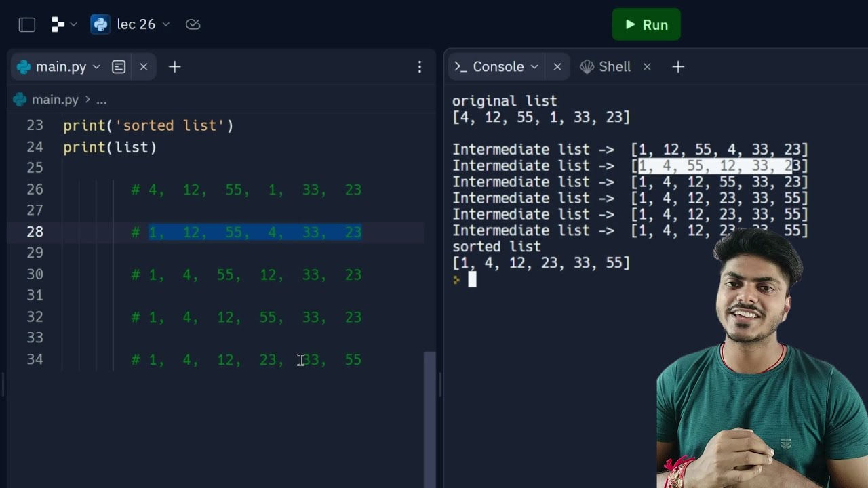Click the breadcrumb ellipsis

click(x=101, y=100)
